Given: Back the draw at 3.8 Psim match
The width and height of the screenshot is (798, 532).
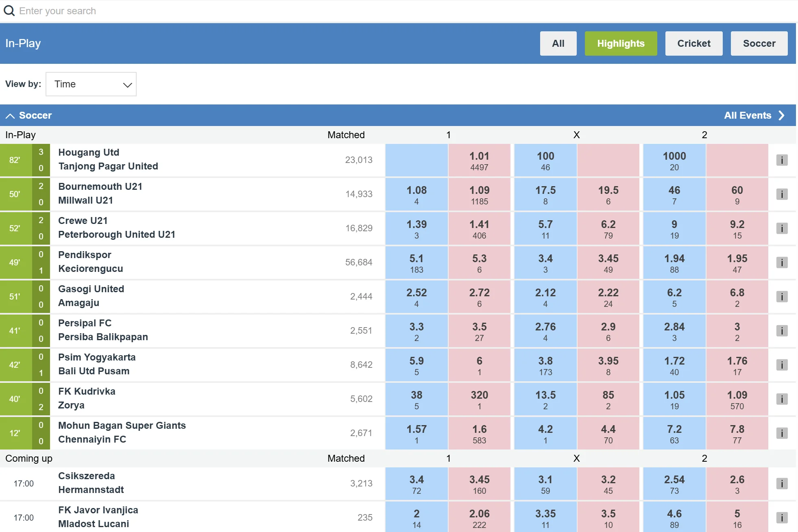Looking at the screenshot, I should [545, 365].
